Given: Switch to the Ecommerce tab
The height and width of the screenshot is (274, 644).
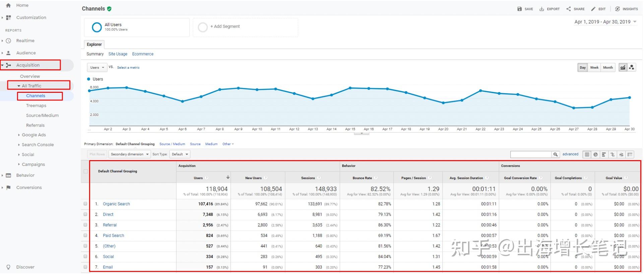Looking at the screenshot, I should coord(143,54).
